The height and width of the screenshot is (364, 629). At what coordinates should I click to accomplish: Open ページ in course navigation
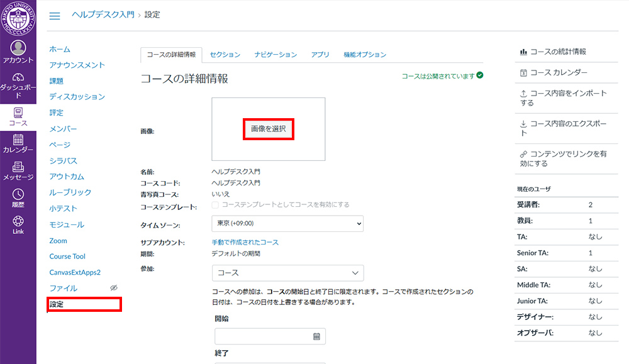(60, 145)
